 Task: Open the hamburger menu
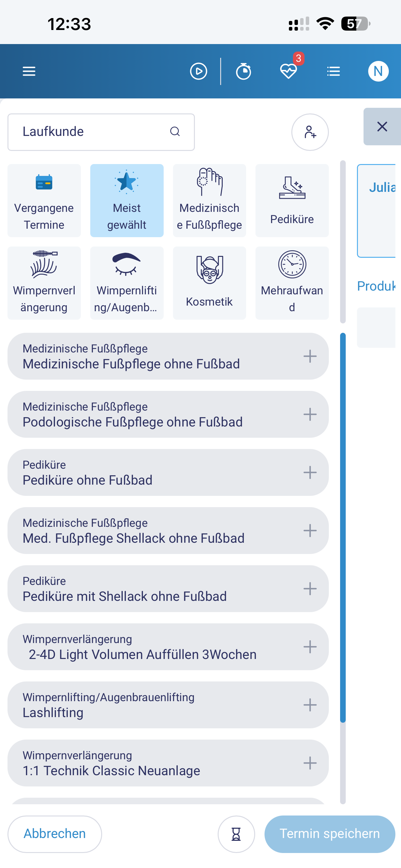pyautogui.click(x=29, y=71)
